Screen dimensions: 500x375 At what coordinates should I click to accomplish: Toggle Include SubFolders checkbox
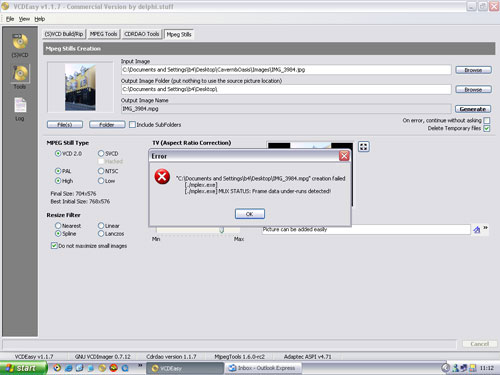pos(132,125)
